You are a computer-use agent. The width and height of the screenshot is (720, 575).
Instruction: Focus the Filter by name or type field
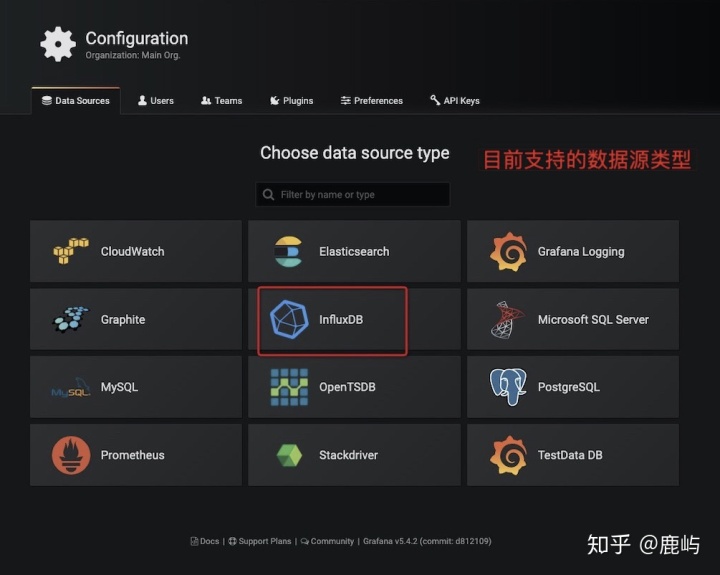click(x=353, y=194)
